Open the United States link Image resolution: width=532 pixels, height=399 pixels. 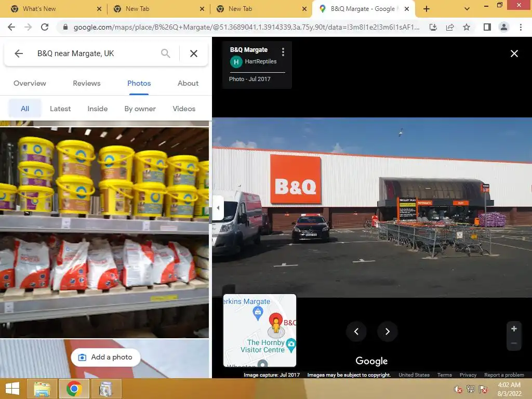pos(414,375)
